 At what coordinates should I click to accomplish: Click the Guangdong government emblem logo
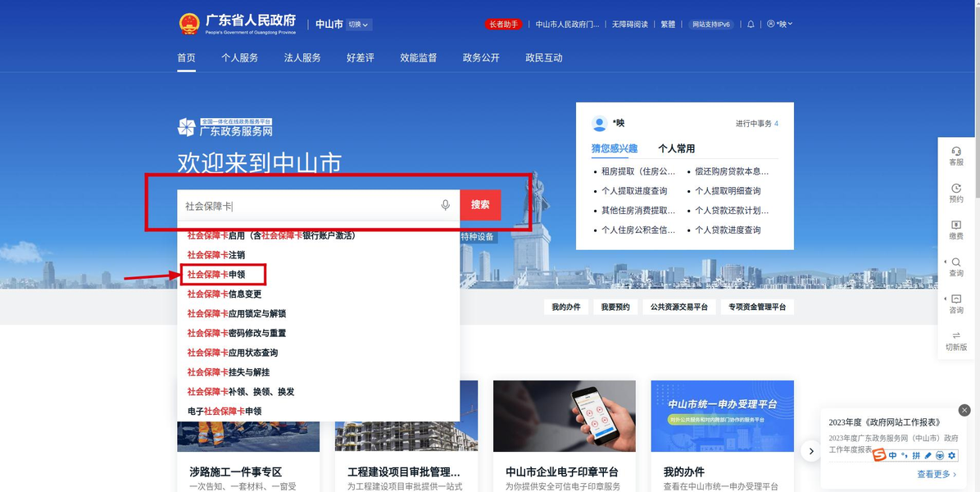click(188, 24)
